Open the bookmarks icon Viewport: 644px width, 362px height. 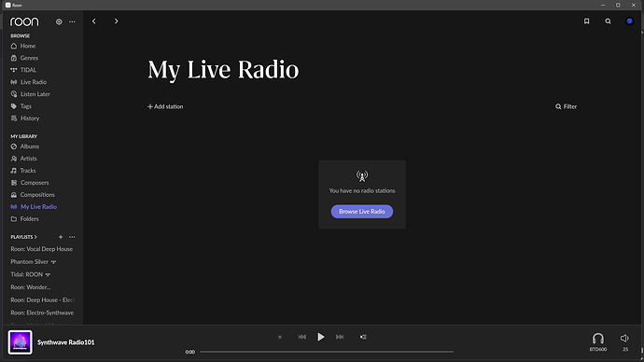(586, 21)
